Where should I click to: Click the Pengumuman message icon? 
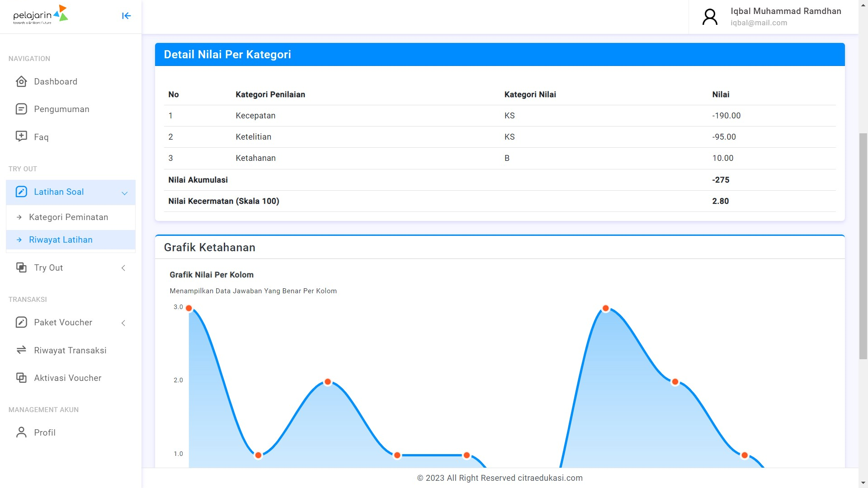point(21,109)
